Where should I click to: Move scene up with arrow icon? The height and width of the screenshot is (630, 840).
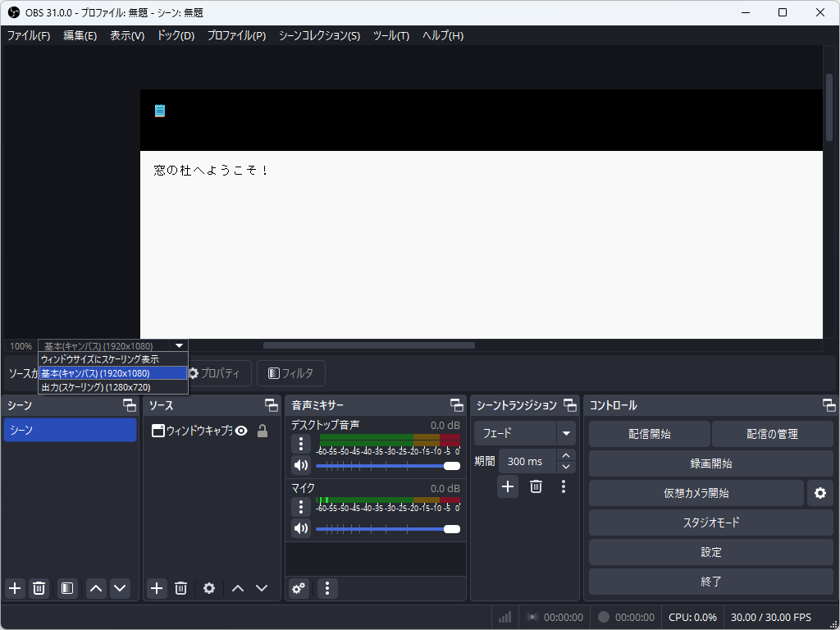96,588
